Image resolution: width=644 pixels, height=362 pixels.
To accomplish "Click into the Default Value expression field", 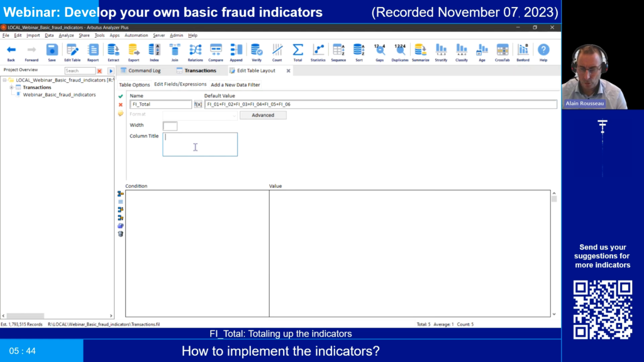I will coord(380,104).
